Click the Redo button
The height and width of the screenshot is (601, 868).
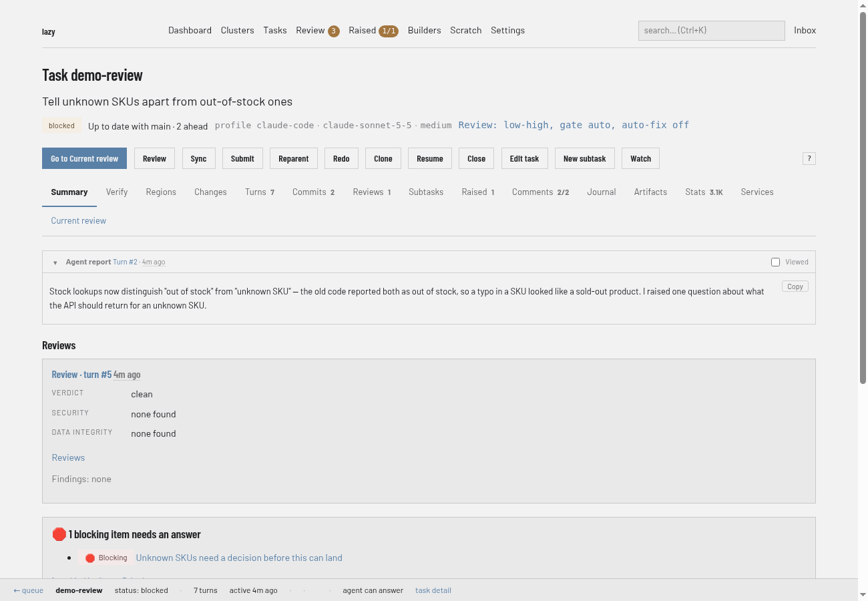(341, 158)
